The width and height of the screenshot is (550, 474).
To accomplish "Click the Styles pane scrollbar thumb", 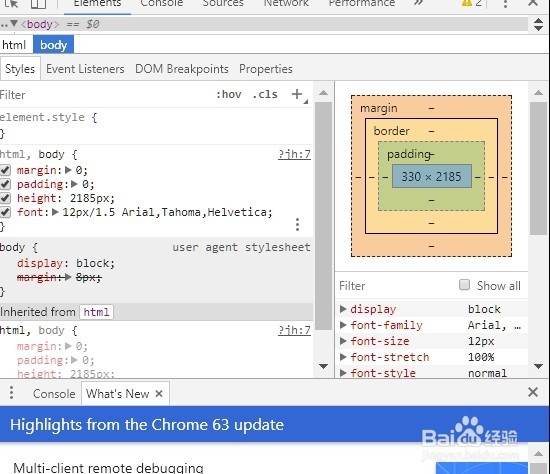I will tap(323, 216).
